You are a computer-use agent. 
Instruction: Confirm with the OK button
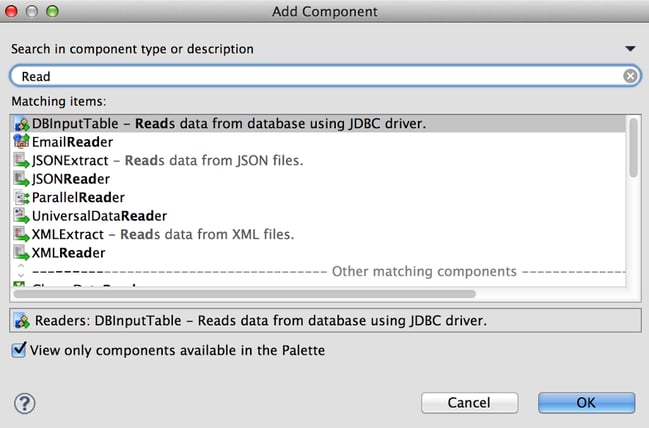click(x=587, y=403)
